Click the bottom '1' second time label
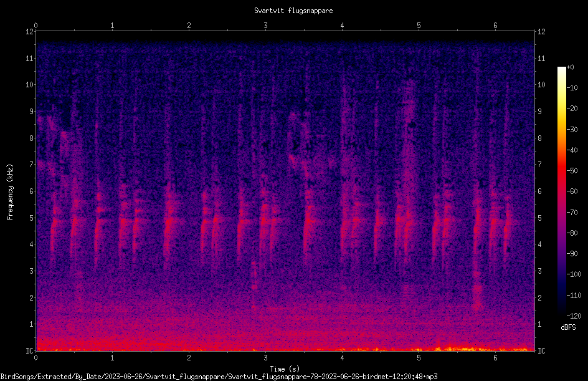 pyautogui.click(x=112, y=358)
